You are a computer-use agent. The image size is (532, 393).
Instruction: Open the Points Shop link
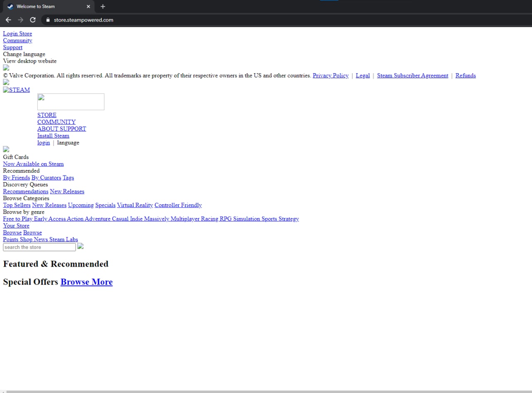click(x=17, y=240)
